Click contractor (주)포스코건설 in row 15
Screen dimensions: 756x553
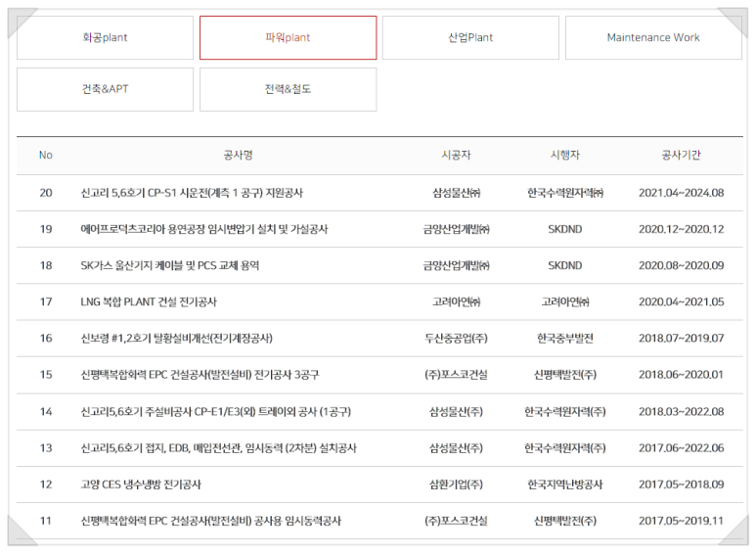456,375
